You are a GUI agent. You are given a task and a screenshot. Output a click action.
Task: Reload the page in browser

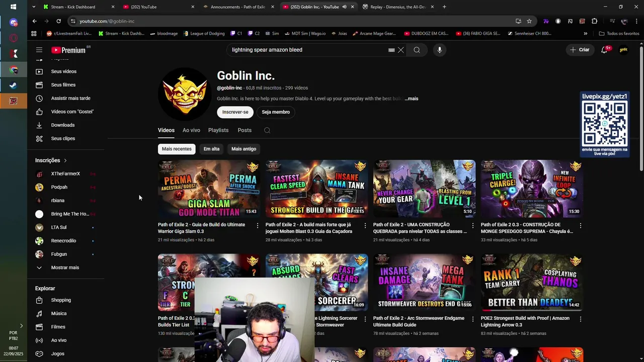coord(58,21)
